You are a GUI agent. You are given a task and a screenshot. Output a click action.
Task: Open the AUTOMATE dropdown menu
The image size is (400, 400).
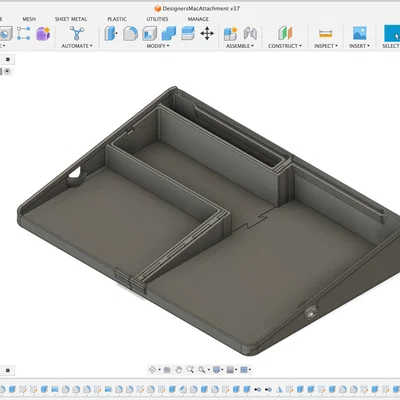[x=77, y=46]
